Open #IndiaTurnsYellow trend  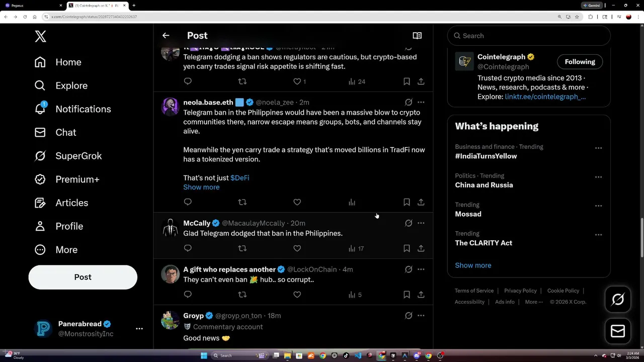[x=486, y=156]
